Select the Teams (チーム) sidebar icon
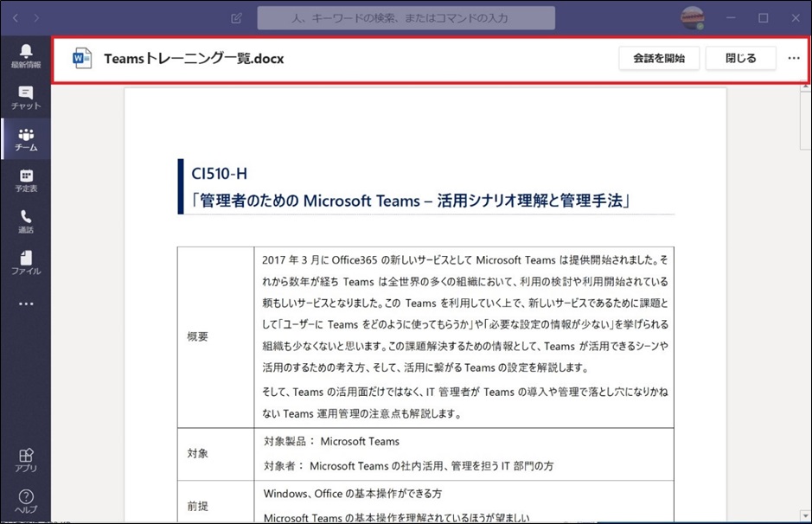Screen dimensions: 812x524 (x=26, y=138)
